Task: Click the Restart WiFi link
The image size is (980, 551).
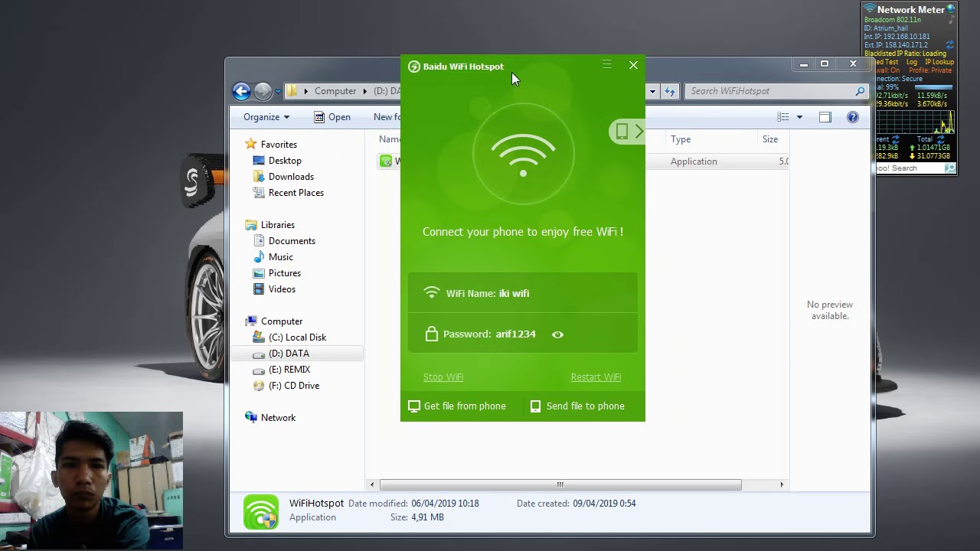Action: (x=596, y=377)
